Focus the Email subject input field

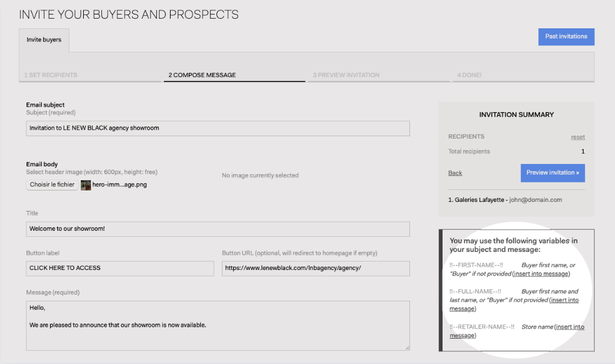pos(218,128)
